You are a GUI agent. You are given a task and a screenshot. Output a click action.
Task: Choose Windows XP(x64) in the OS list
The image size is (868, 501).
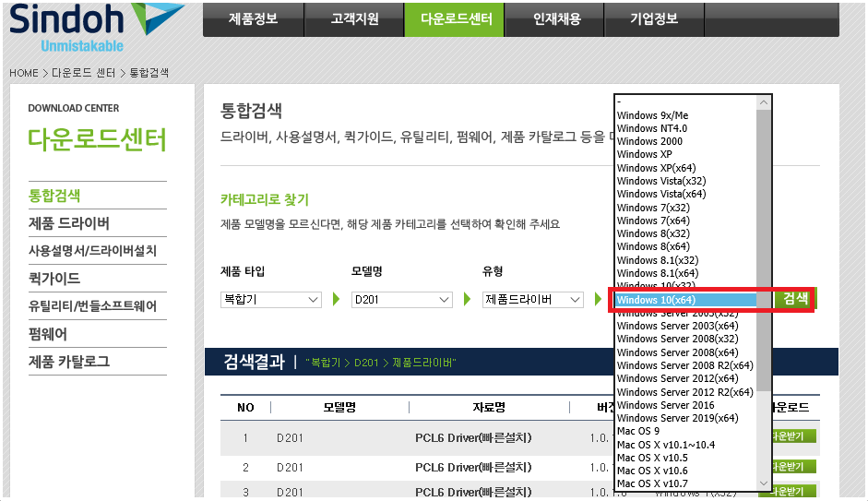tap(686, 168)
